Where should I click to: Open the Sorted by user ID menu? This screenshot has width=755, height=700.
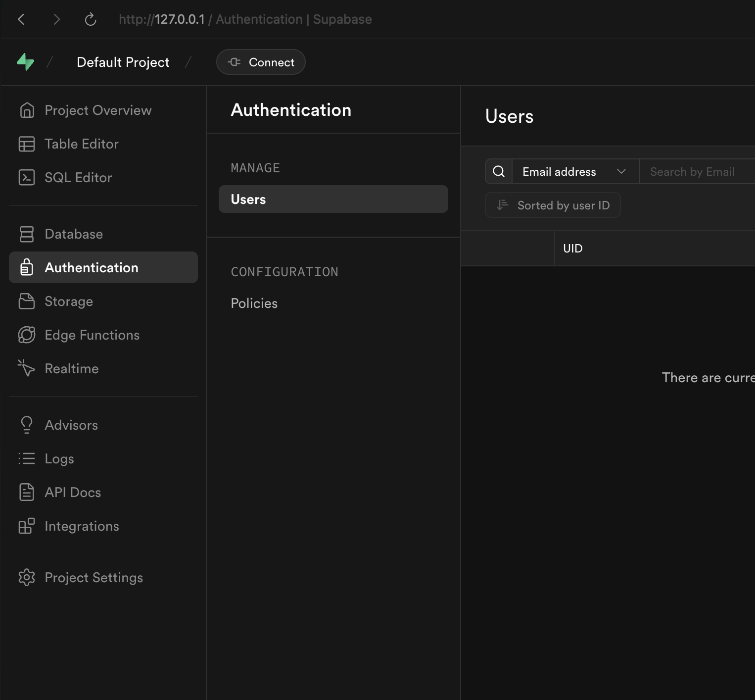(x=553, y=205)
